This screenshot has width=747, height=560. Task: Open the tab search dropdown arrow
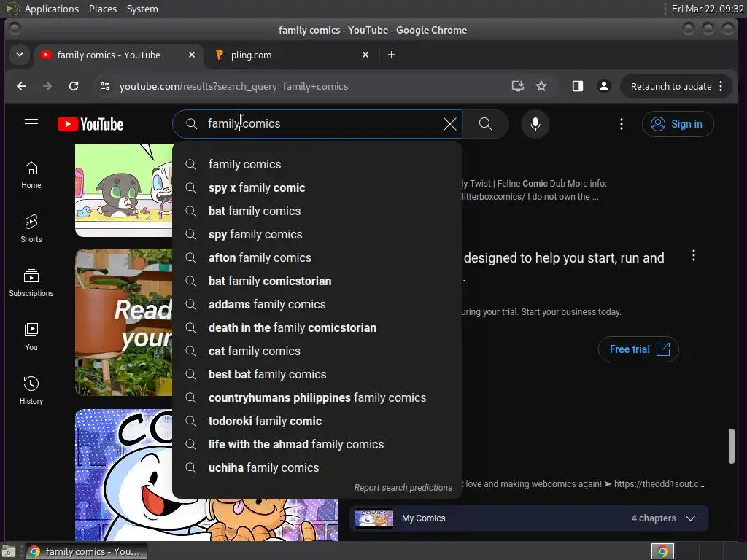20,55
